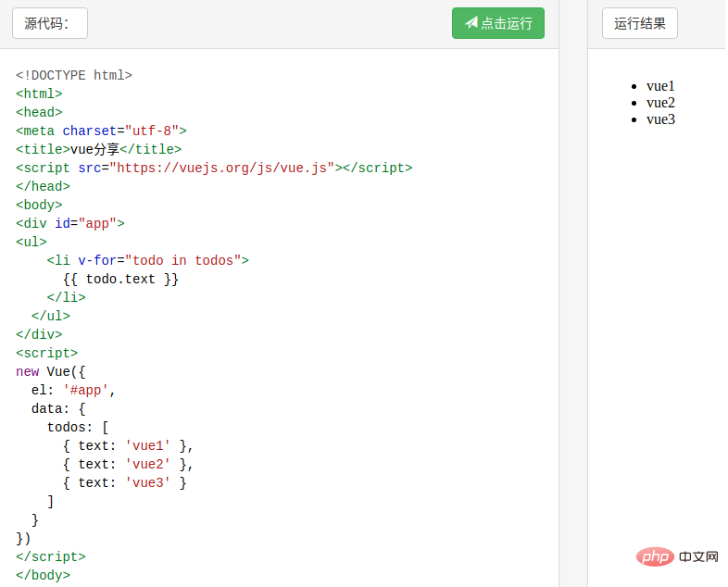Viewport: 728px width, 587px height.
Task: Click the div id="app" line
Action: click(69, 223)
